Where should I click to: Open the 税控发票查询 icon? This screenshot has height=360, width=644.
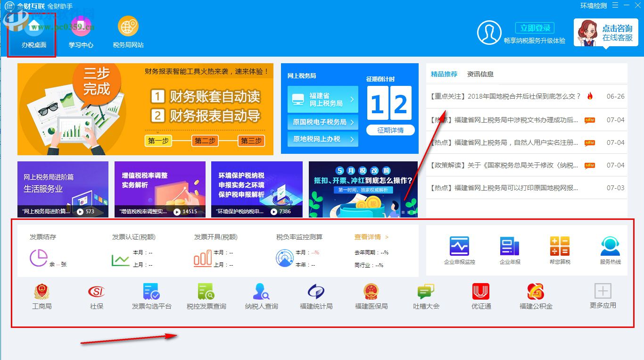(x=206, y=292)
